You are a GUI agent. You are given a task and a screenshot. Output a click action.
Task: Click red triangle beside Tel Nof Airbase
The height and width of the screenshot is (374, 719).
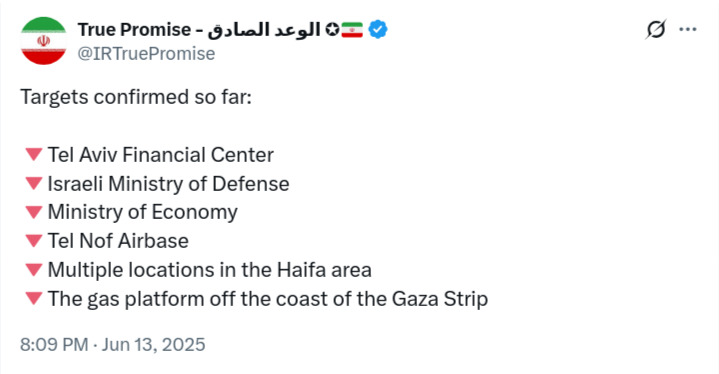pos(34,241)
